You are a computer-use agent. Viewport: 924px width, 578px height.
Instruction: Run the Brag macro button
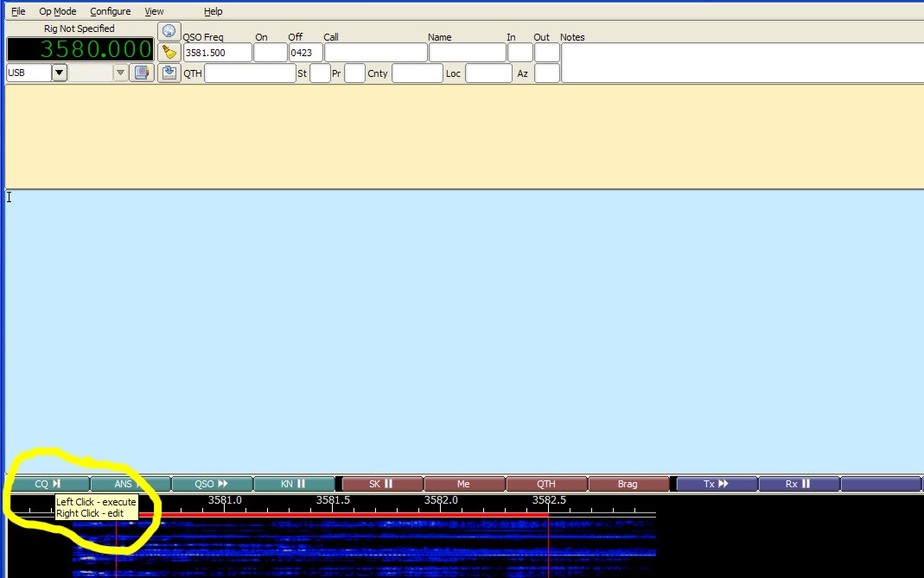click(x=628, y=484)
